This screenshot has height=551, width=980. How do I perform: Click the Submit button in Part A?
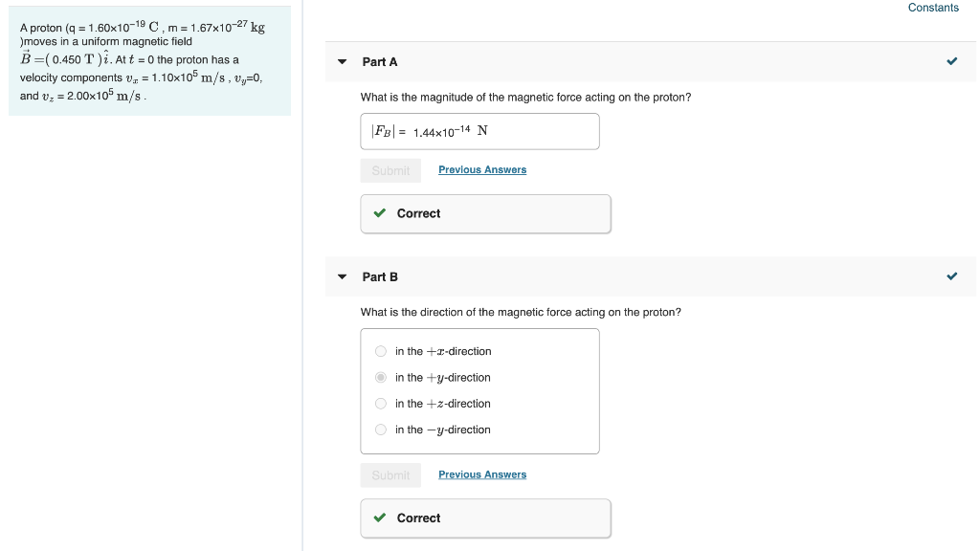coord(390,169)
